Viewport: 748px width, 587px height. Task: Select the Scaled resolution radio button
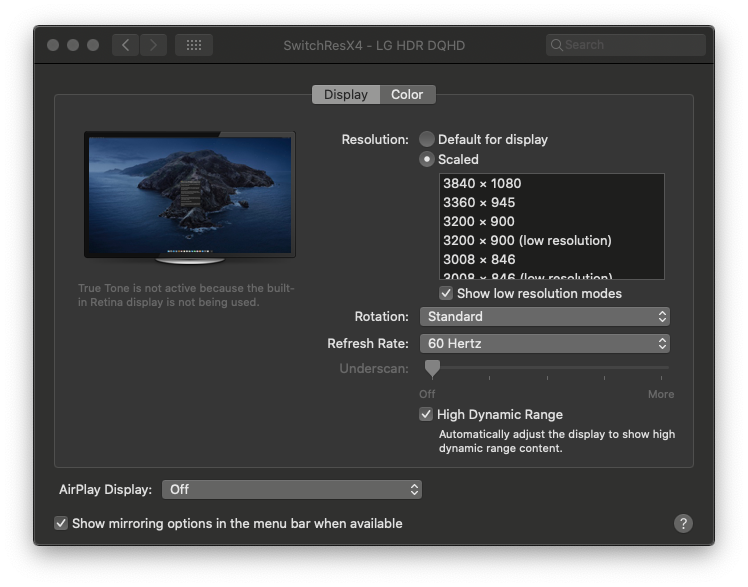coord(427,159)
